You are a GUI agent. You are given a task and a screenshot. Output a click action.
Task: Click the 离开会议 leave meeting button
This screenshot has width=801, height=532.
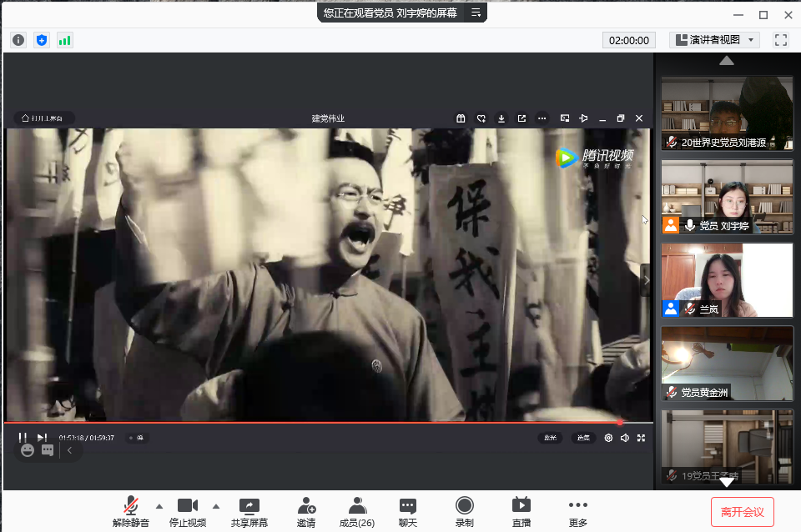742,511
